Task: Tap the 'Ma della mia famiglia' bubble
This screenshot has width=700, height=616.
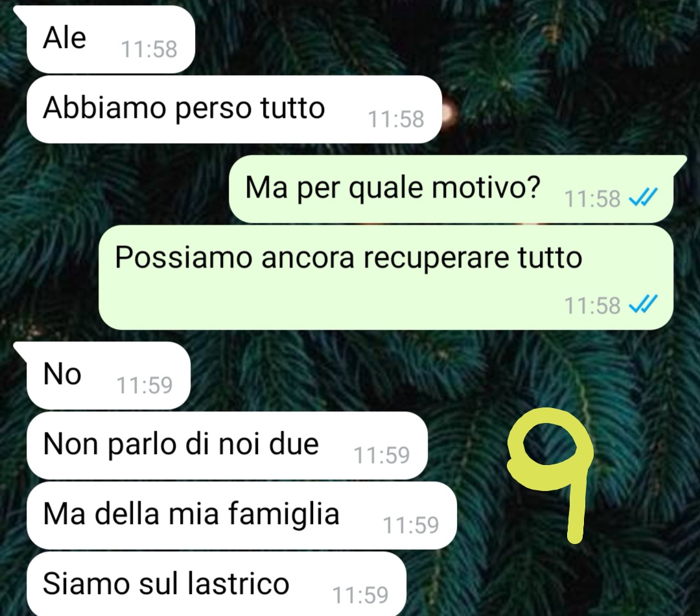Action: point(242,515)
